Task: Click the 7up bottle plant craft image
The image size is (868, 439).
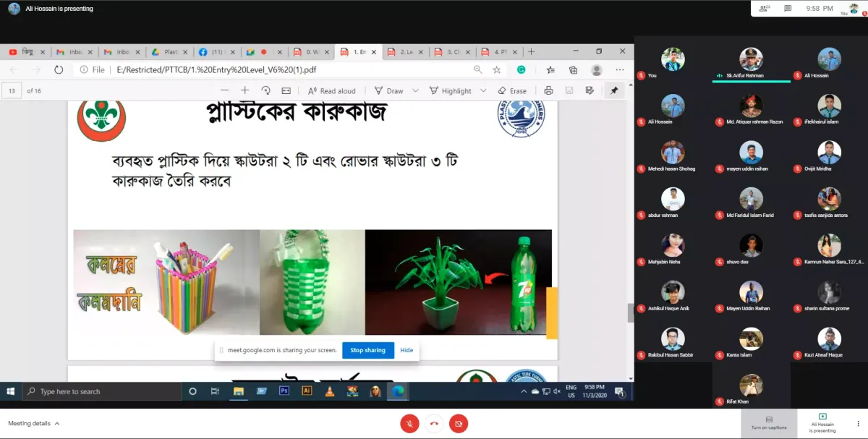Action: pyautogui.click(x=459, y=282)
